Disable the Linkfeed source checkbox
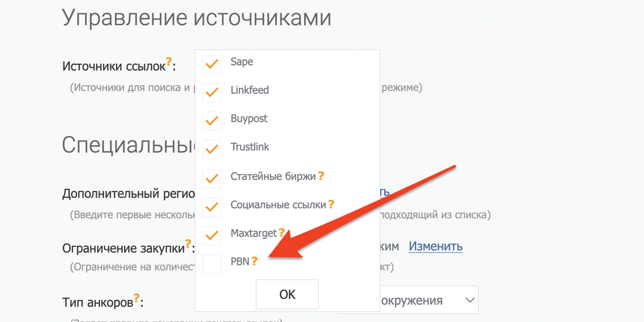The width and height of the screenshot is (644, 322). tap(211, 92)
